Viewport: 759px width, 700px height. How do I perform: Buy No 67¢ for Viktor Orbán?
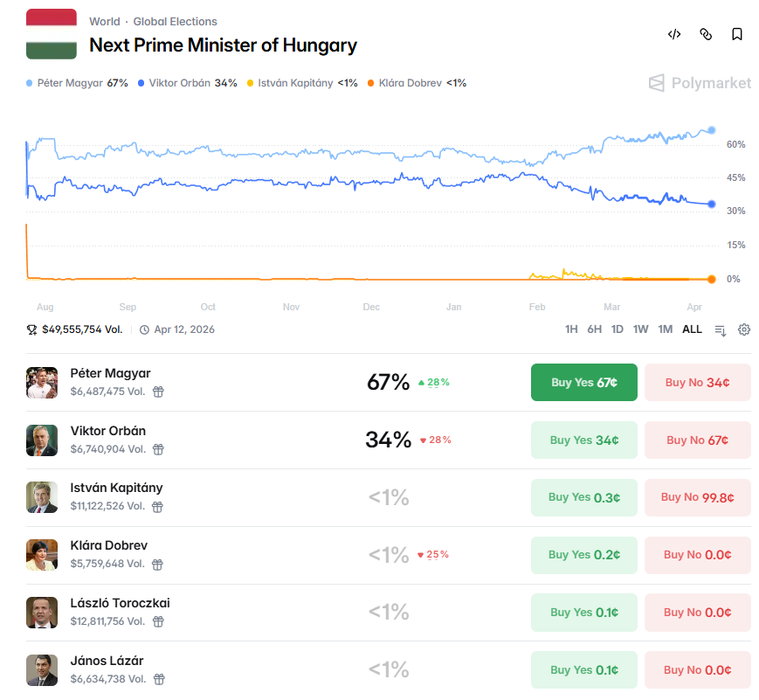697,440
